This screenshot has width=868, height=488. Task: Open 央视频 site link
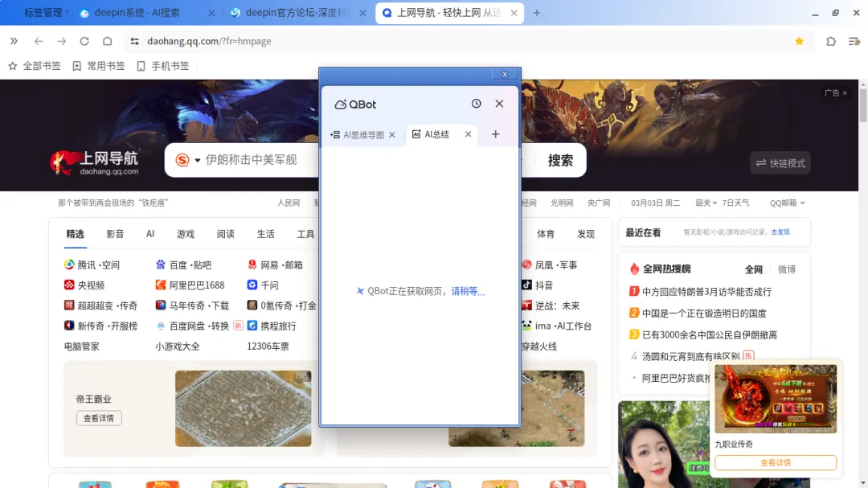84,285
